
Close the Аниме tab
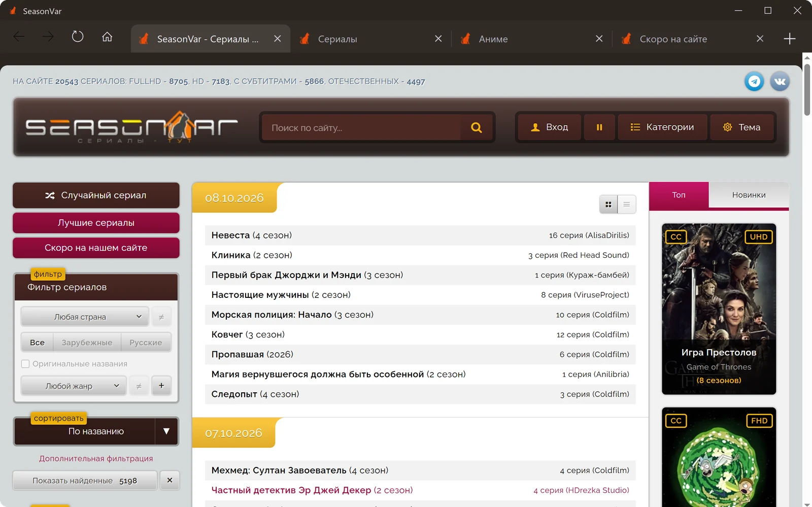pos(599,39)
